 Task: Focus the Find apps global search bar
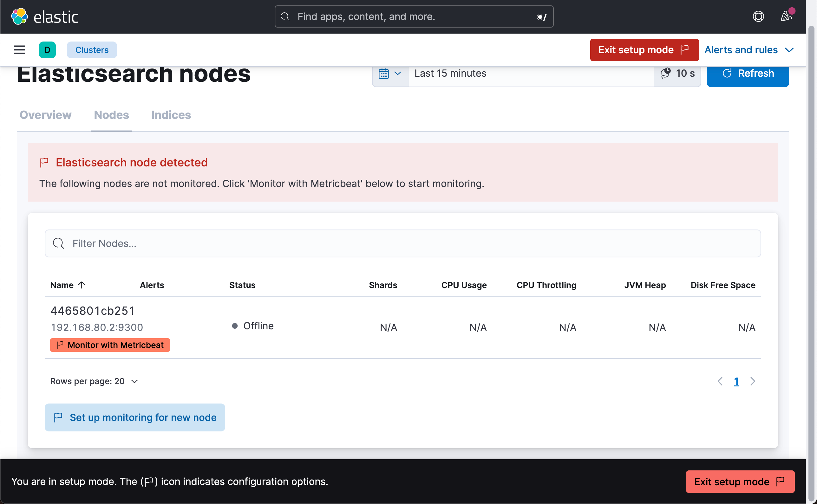[x=414, y=16]
